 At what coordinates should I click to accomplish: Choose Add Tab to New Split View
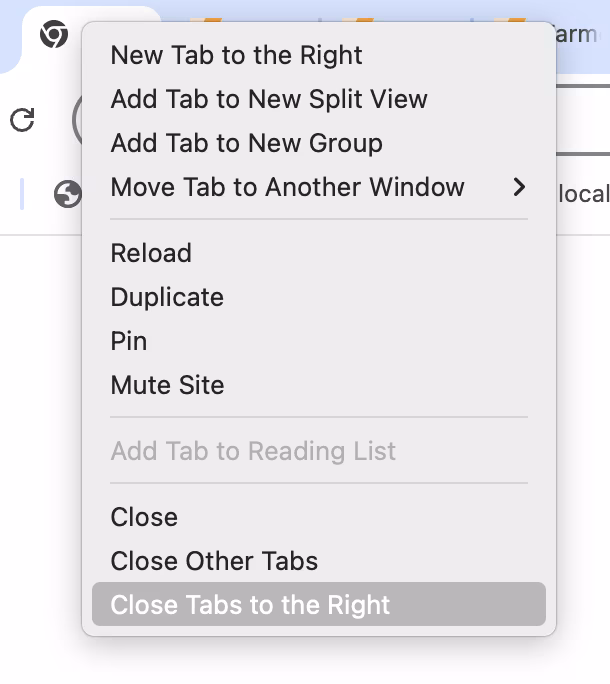[x=269, y=99]
